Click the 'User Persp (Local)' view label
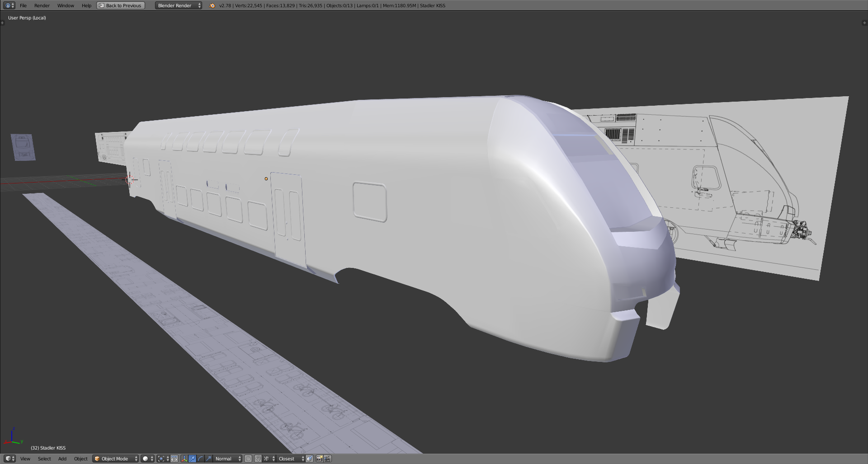868x464 pixels. [27, 18]
